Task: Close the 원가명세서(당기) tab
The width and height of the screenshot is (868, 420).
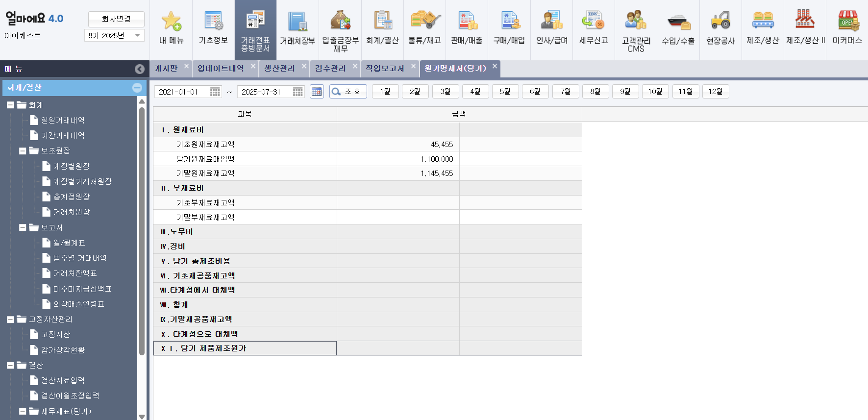Action: click(495, 66)
